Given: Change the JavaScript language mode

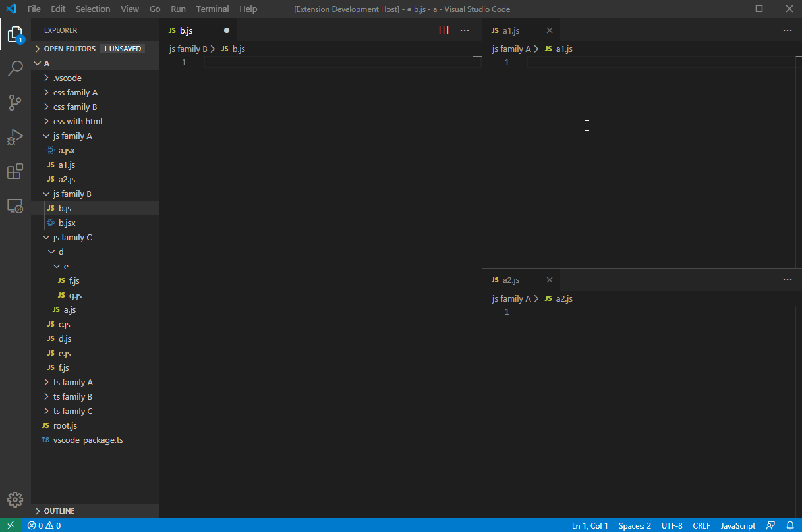Looking at the screenshot, I should click(x=737, y=525).
